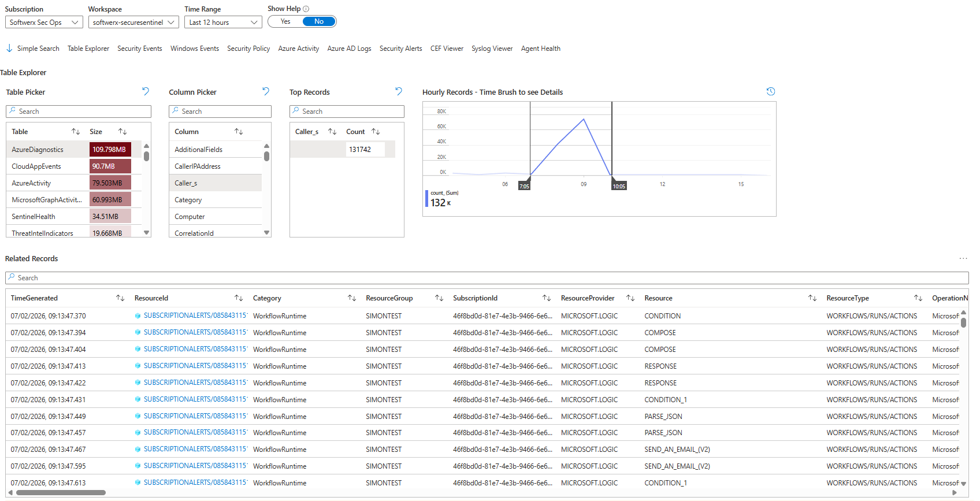The height and width of the screenshot is (501, 980).
Task: Click the AzureDiagnostics size bar 109.798MB
Action: coord(110,150)
